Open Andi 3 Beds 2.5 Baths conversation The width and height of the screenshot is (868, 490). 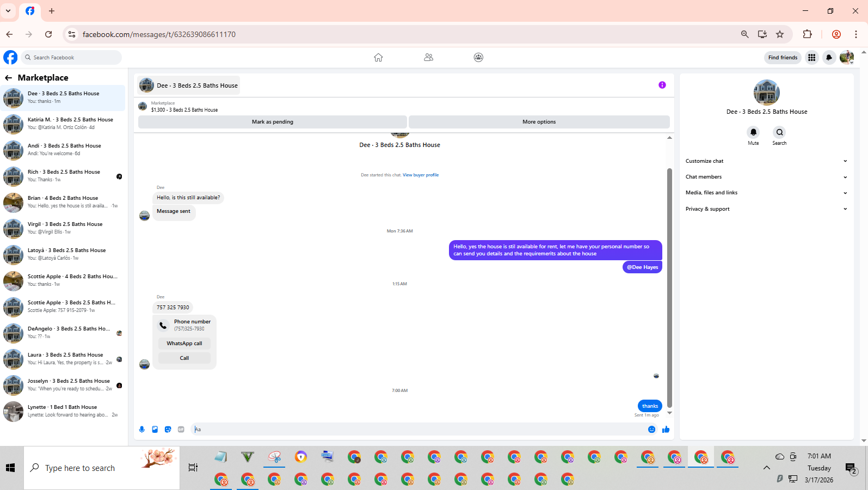63,150
